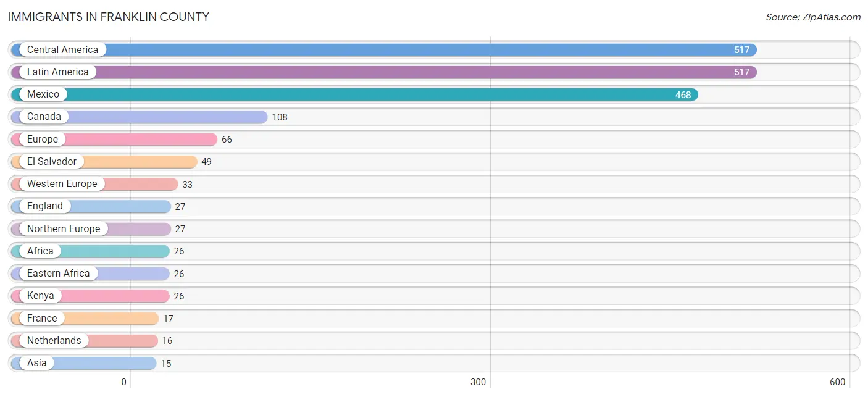Click the 17 value beside France bar
The width and height of the screenshot is (868, 397).
[x=168, y=319]
